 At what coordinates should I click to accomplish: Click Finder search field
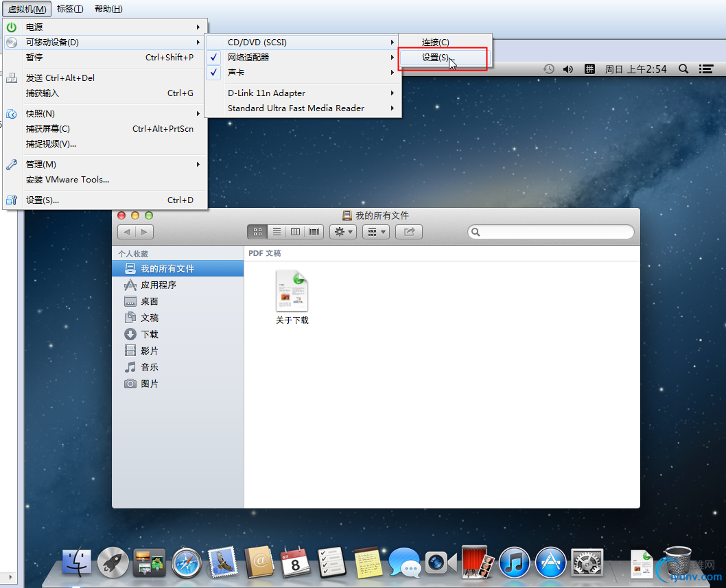click(x=551, y=232)
